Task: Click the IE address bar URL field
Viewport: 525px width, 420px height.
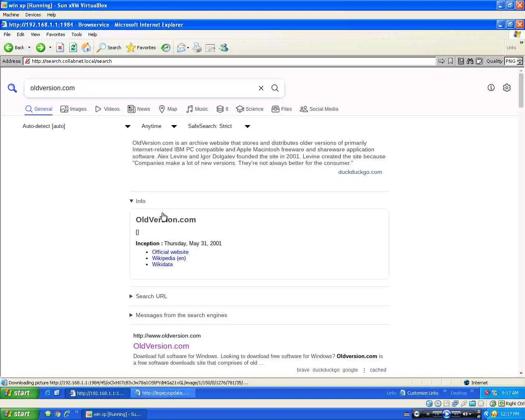Action: (230, 61)
